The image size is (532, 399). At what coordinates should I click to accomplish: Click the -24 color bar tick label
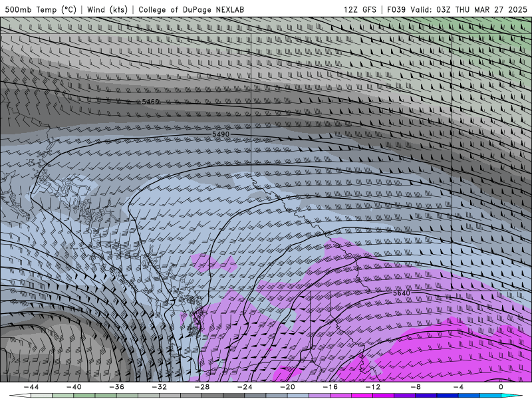point(245,387)
